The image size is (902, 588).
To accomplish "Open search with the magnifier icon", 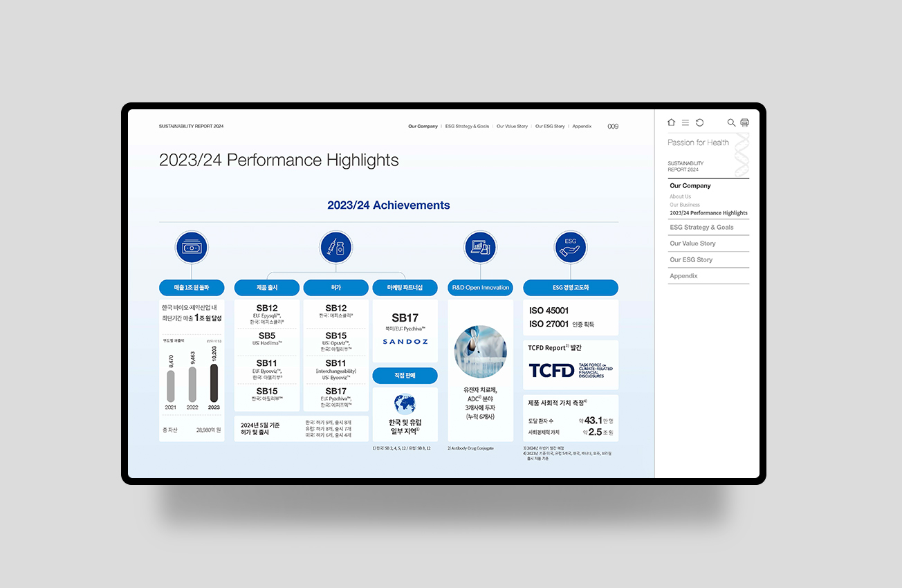I will pyautogui.click(x=731, y=122).
